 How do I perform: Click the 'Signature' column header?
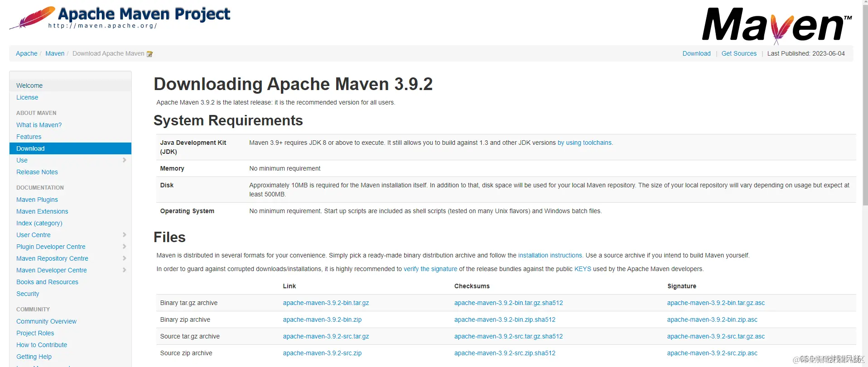681,286
